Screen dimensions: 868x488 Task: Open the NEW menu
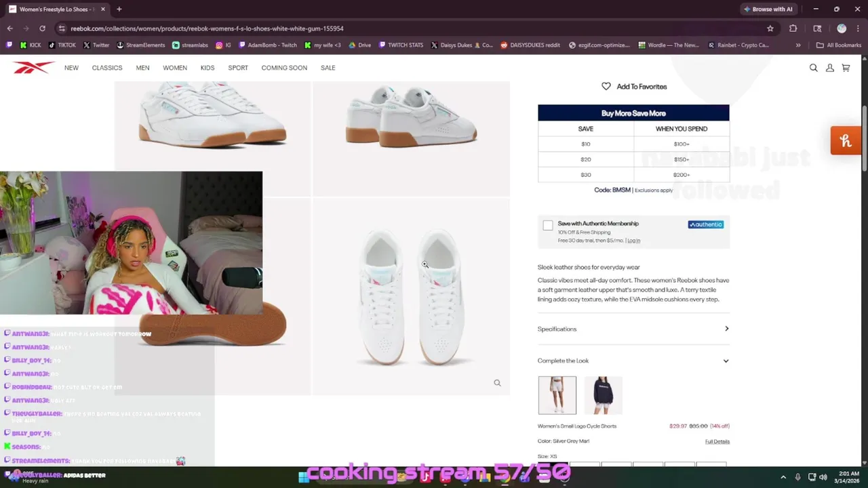coord(71,68)
